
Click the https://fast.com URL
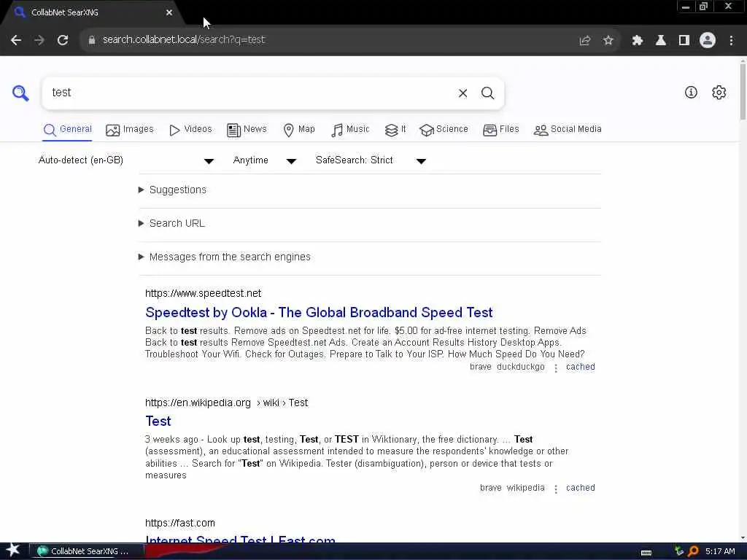(x=180, y=524)
